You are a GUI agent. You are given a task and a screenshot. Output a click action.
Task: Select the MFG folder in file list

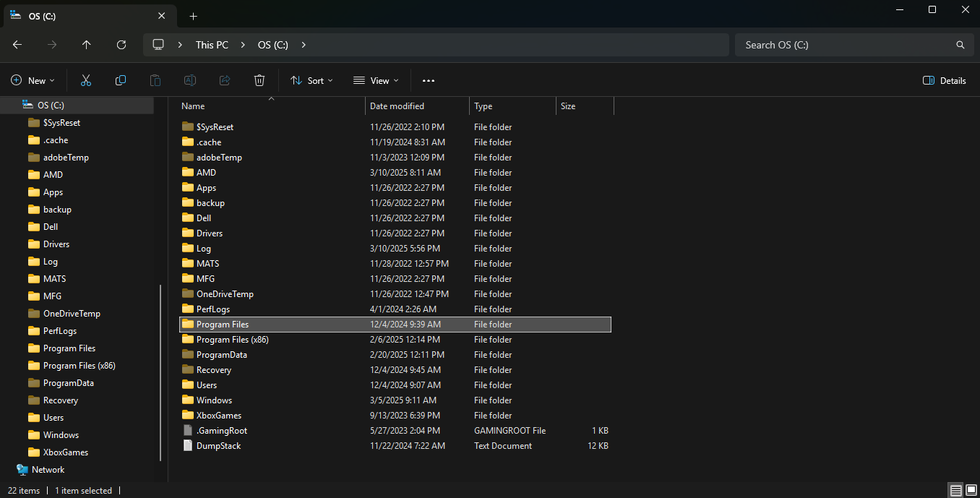coord(395,279)
